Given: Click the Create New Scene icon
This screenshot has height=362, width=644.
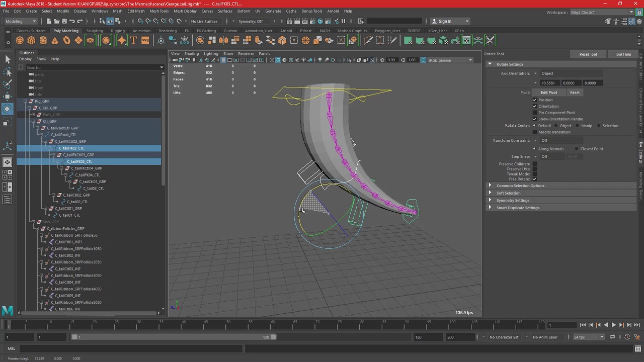Looking at the screenshot, I should click(x=49, y=21).
